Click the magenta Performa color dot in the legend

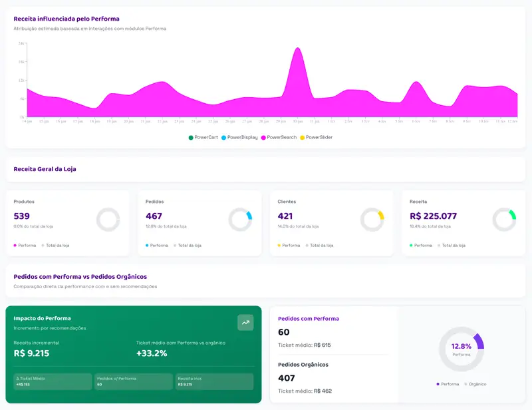click(x=15, y=244)
